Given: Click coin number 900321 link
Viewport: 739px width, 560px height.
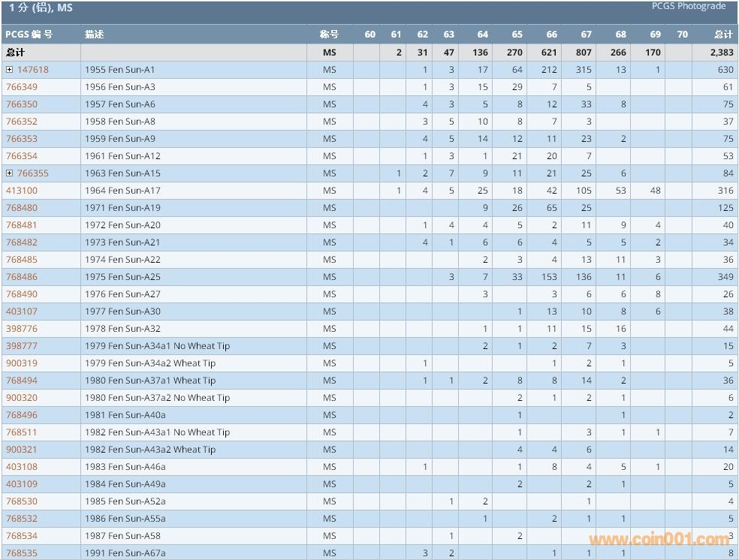Looking at the screenshot, I should point(22,450).
